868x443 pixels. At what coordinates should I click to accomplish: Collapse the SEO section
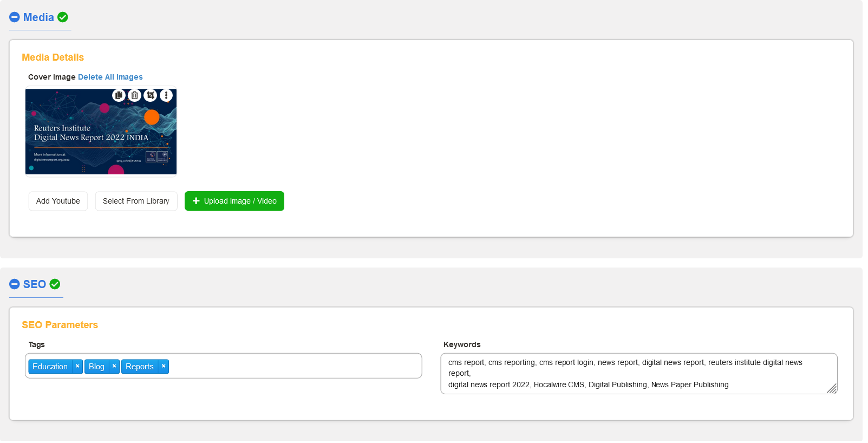[x=15, y=284]
